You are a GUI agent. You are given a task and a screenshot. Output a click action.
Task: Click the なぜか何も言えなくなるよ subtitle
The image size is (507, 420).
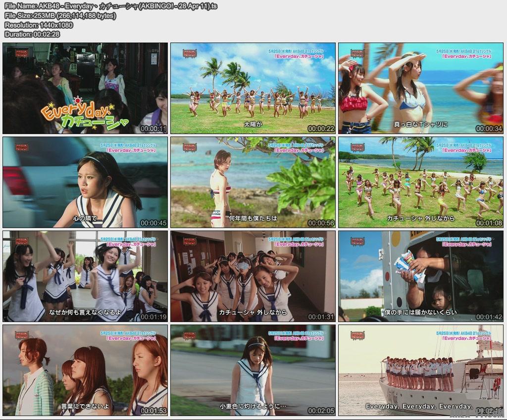[x=85, y=312]
